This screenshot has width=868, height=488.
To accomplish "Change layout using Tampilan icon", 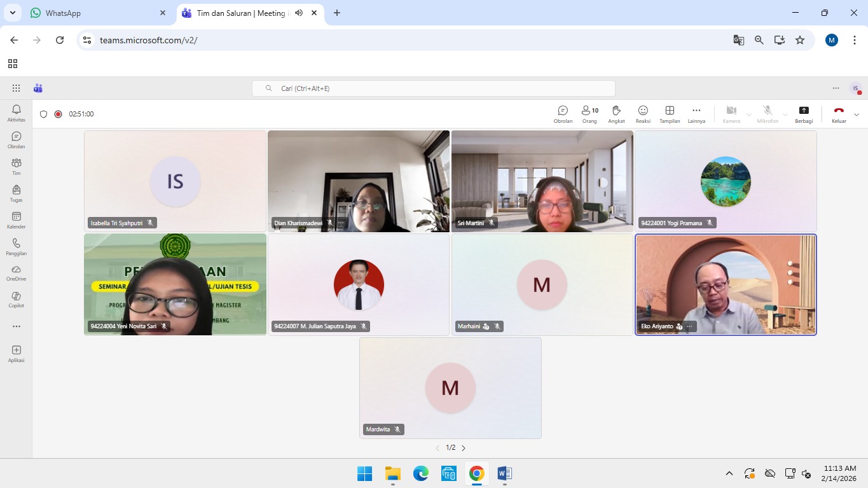I will click(670, 114).
